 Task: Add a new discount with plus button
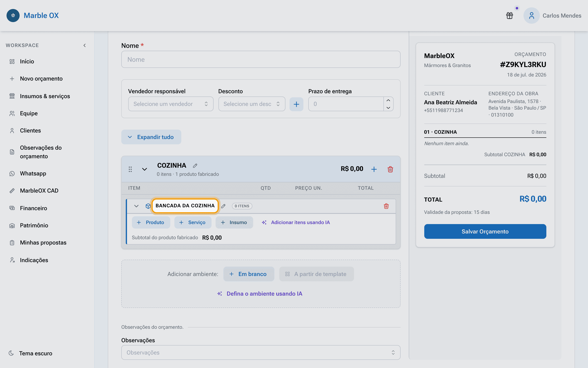(x=296, y=104)
